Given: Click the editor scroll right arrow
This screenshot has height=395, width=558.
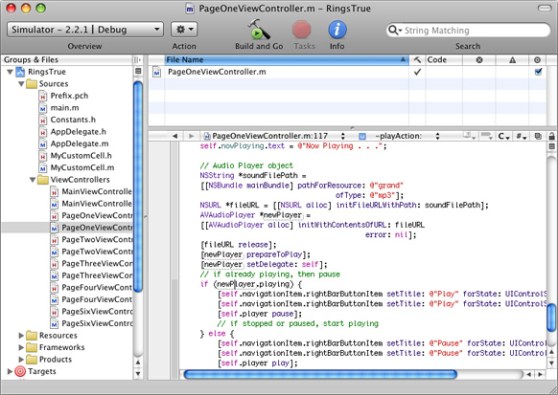Looking at the screenshot, I should pyautogui.click(x=540, y=374).
